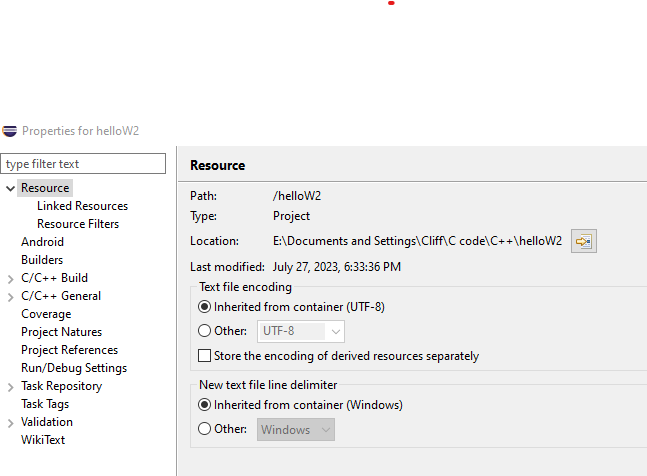Open the Builders properties page
Image resolution: width=647 pixels, height=476 pixels.
[x=42, y=260]
